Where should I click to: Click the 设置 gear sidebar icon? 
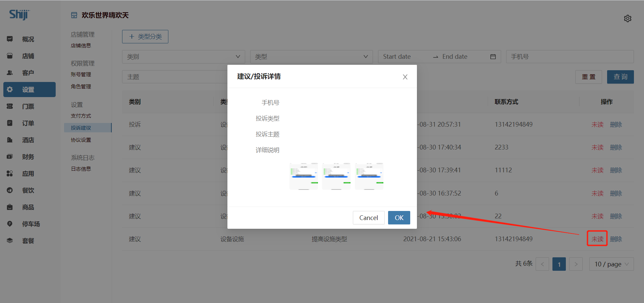point(10,89)
